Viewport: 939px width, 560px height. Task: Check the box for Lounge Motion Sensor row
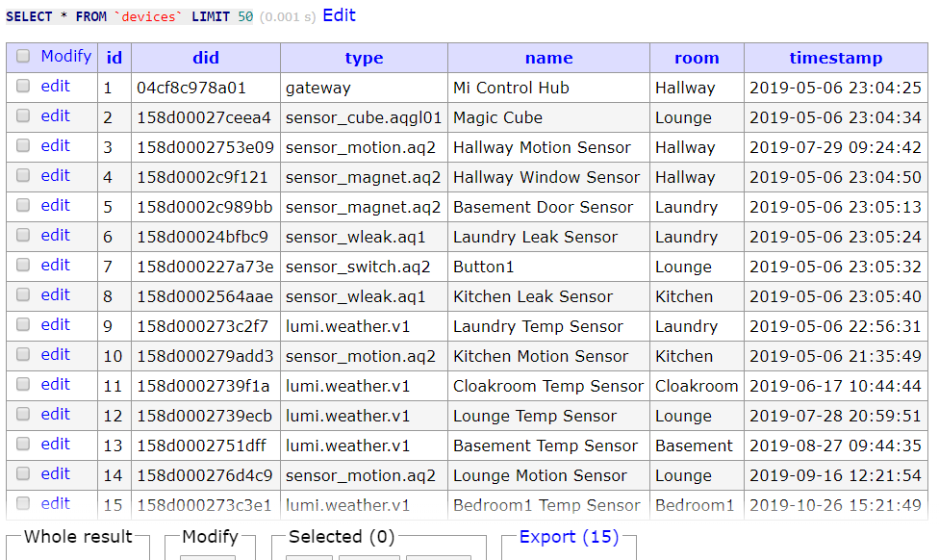click(23, 473)
